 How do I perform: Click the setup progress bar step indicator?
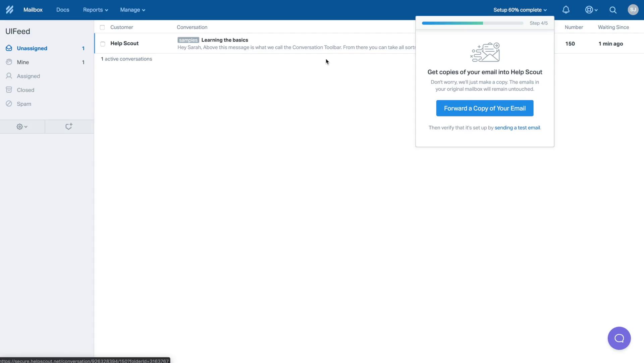[x=539, y=23]
